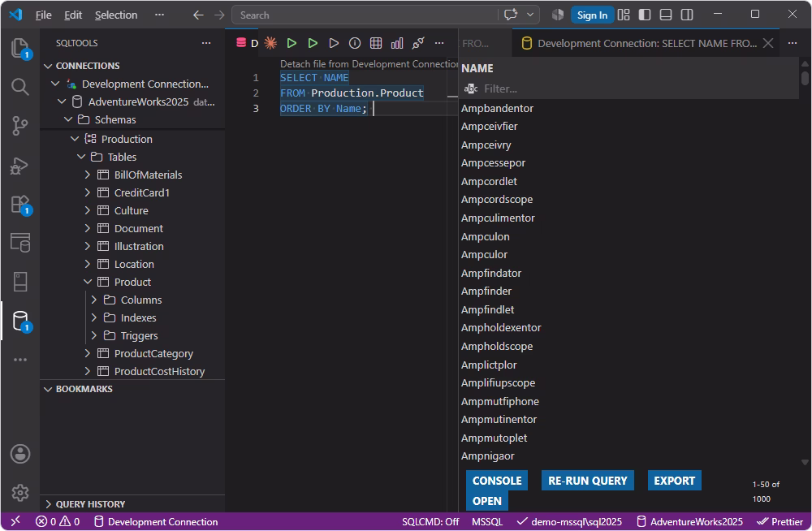The image size is (812, 531).
Task: Open the Selection menu
Action: point(116,15)
